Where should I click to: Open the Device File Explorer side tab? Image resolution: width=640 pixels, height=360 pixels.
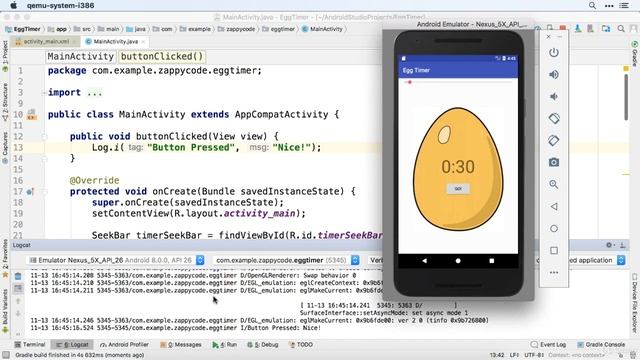point(635,302)
